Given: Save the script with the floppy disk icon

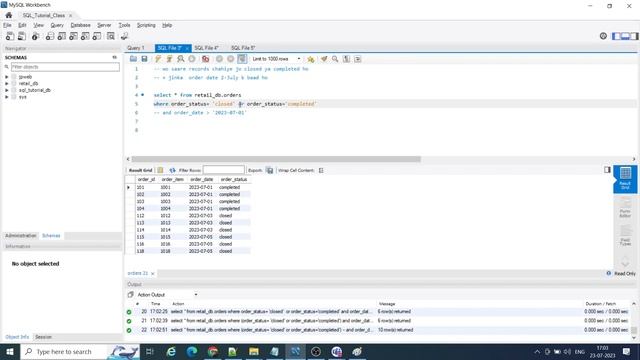Looking at the screenshot, I should click(x=144, y=59).
